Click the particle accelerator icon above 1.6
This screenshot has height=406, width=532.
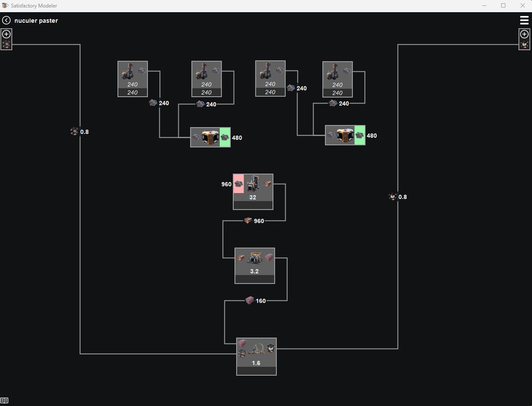(x=256, y=349)
